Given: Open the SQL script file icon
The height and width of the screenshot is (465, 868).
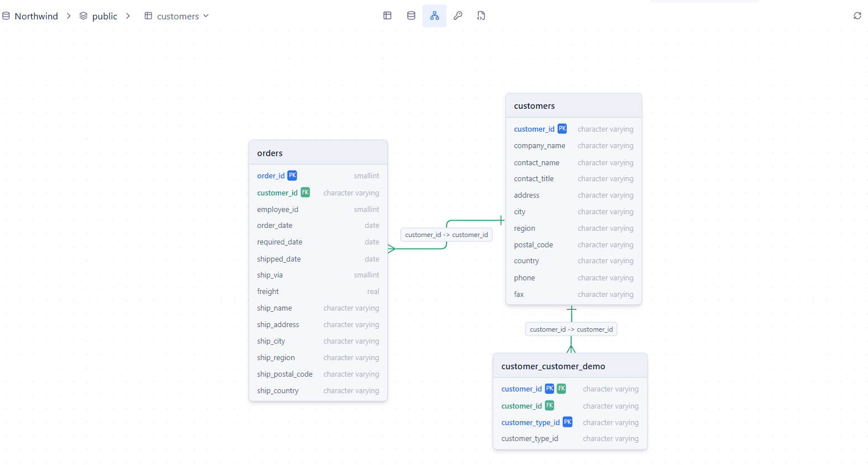Looking at the screenshot, I should pyautogui.click(x=481, y=16).
